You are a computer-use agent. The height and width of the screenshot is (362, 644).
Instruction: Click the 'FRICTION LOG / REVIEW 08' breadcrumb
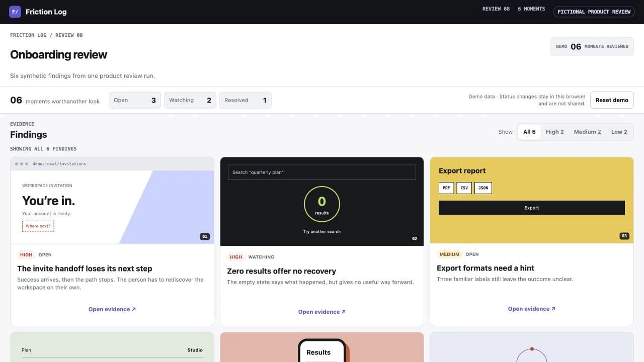(x=46, y=35)
